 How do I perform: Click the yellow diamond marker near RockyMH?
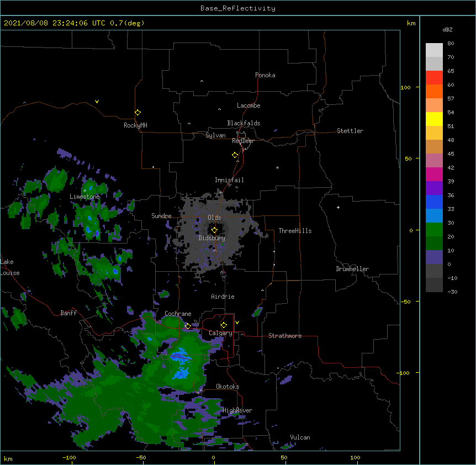click(x=137, y=112)
